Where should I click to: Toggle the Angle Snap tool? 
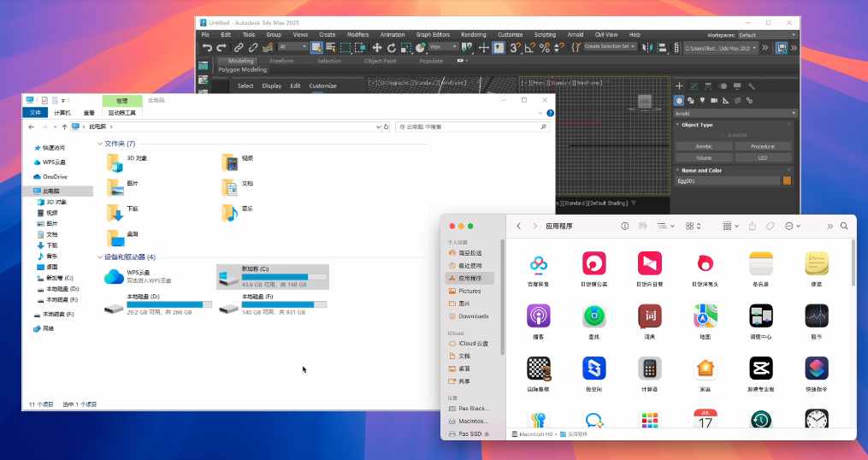click(530, 48)
